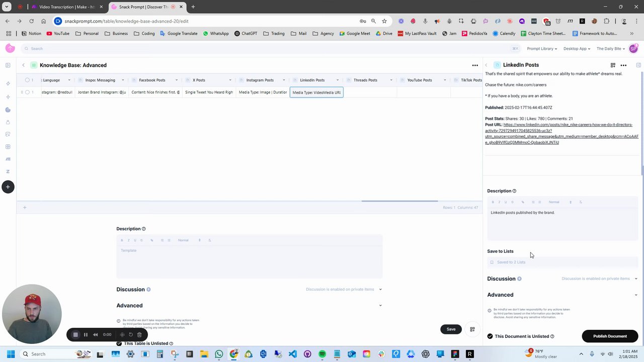
Task: Click right panel vertical scrollbar
Action: tap(641, 123)
